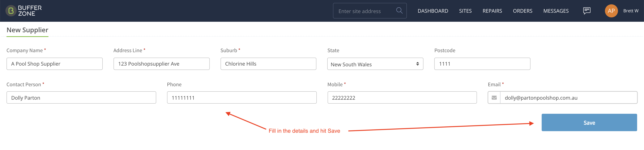
Task: Click the Postcode field showing 1111
Action: 482,64
